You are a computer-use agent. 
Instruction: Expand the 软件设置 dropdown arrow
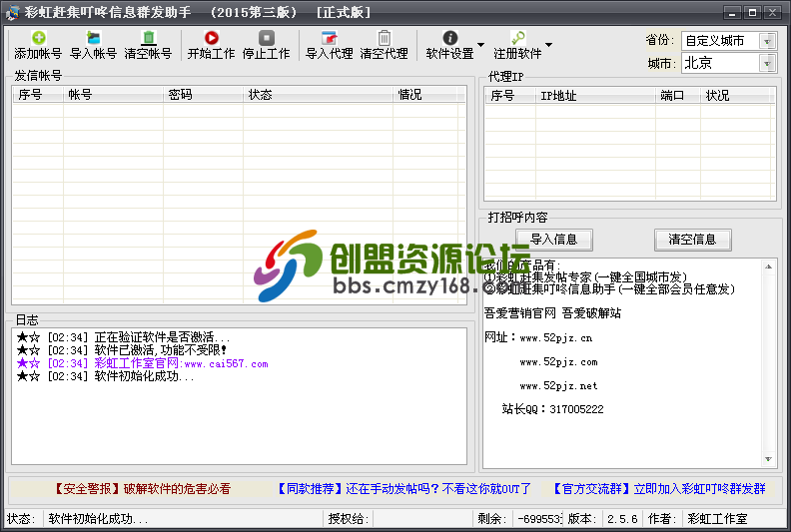click(480, 45)
